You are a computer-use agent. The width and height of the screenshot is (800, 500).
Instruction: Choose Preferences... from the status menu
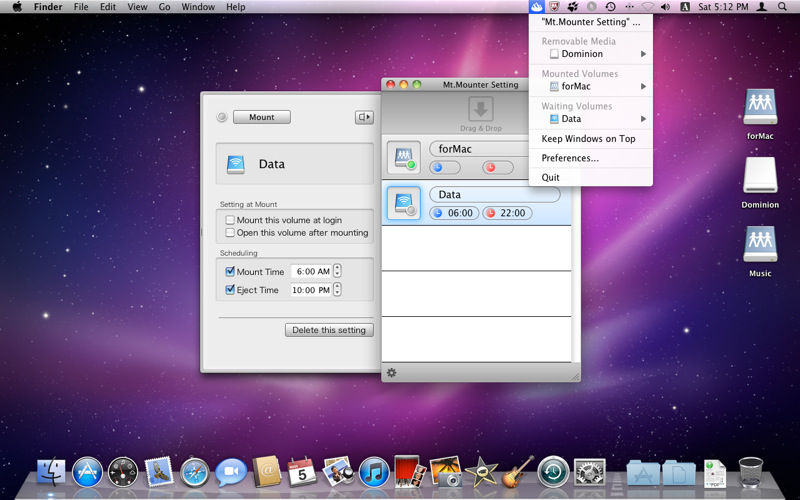point(570,158)
